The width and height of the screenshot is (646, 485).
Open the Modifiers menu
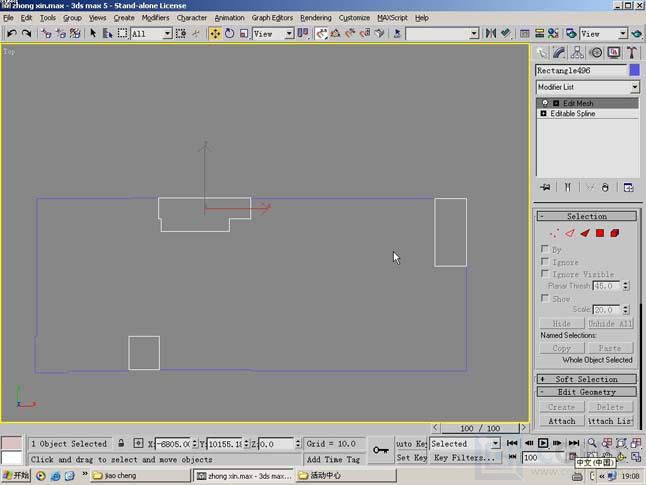pos(155,18)
